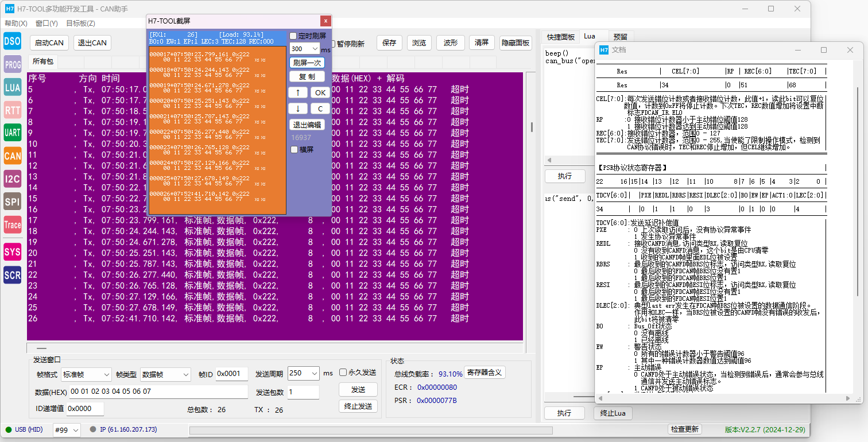Viewport: 868px width, 442px height.
Task: Click the H7 logo in main title bar
Action: point(10,9)
